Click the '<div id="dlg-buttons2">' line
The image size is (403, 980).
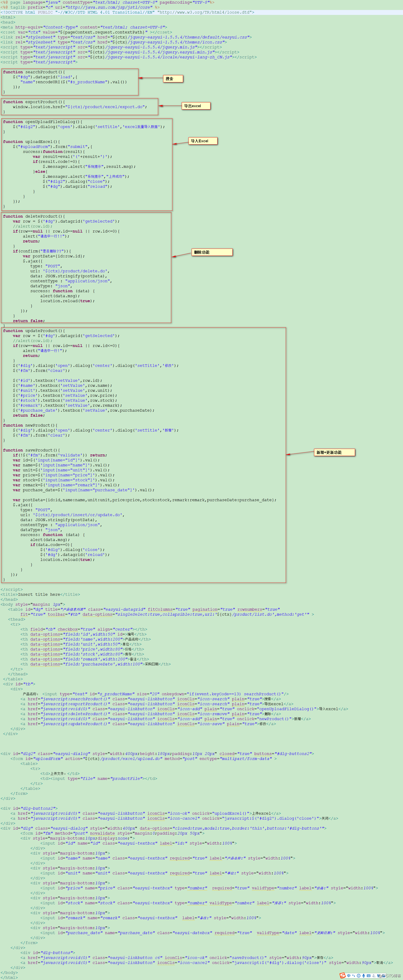[29, 808]
